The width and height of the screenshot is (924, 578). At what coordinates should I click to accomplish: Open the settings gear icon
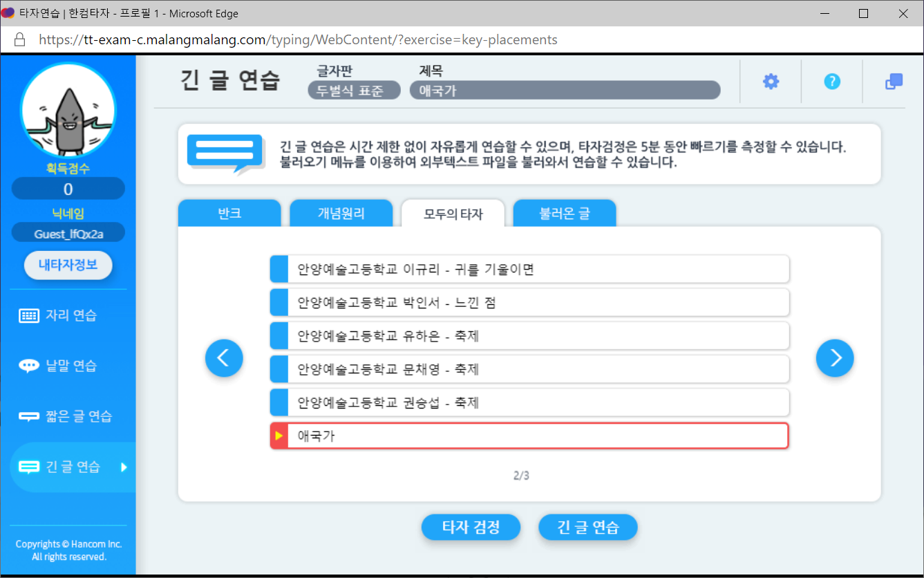coord(771,82)
